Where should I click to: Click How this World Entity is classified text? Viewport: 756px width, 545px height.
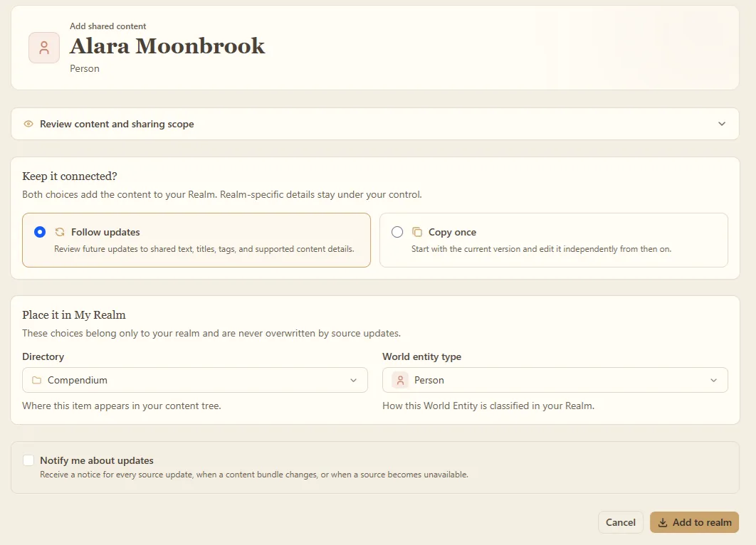488,406
